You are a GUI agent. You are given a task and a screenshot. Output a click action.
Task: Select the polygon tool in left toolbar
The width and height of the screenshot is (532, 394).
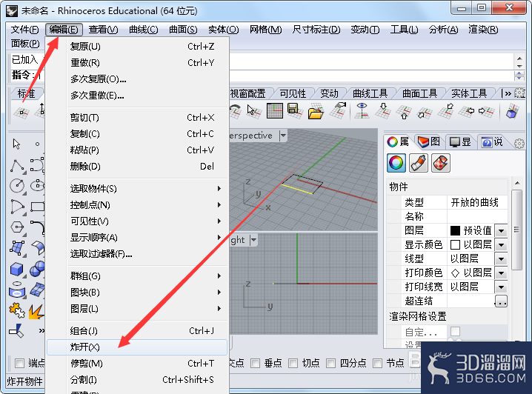click(17, 227)
